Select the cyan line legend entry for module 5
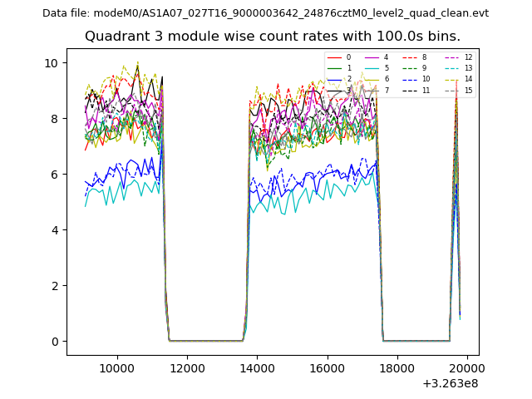The image size is (532, 399). (372, 68)
